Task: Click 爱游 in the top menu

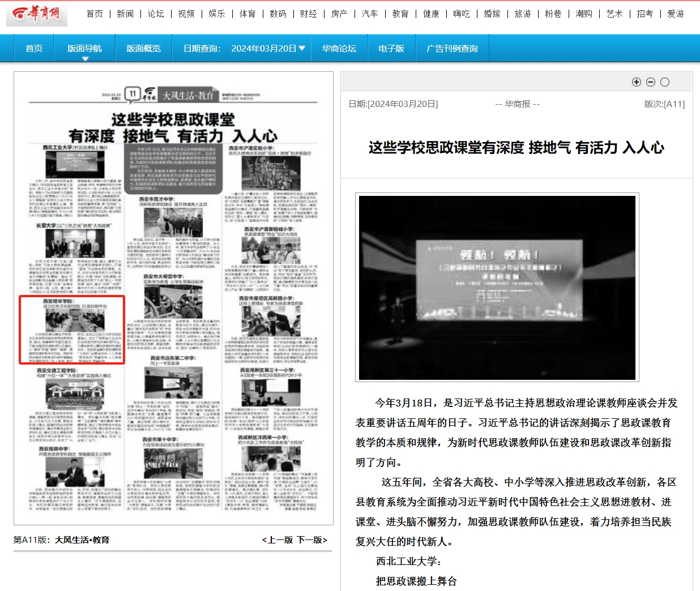Action: click(675, 14)
